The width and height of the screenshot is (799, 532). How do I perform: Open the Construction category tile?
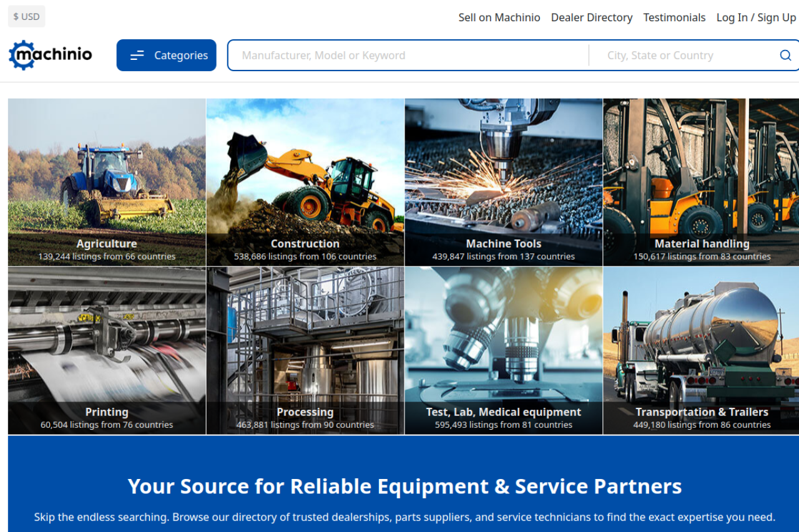click(x=305, y=182)
